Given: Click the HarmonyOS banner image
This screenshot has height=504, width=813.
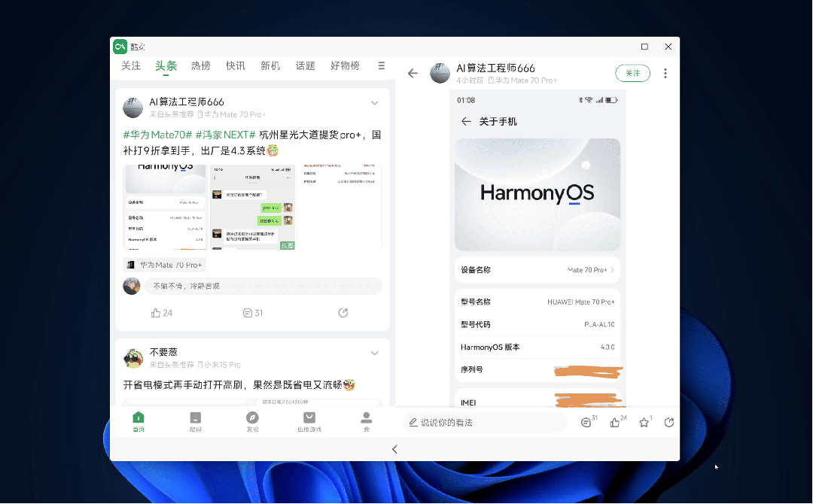Looking at the screenshot, I should pyautogui.click(x=537, y=195).
